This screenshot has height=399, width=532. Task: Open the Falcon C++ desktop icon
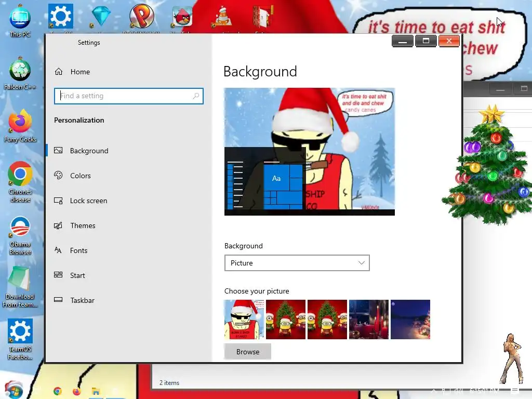pyautogui.click(x=20, y=73)
